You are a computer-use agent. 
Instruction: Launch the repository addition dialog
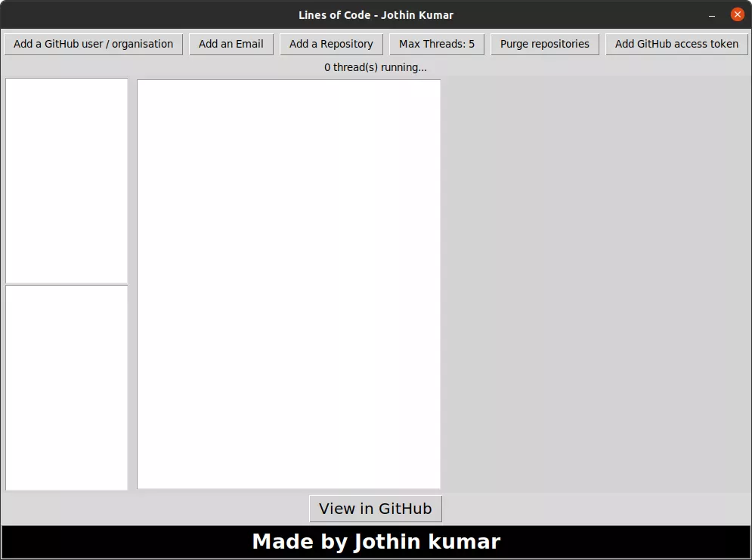click(331, 44)
